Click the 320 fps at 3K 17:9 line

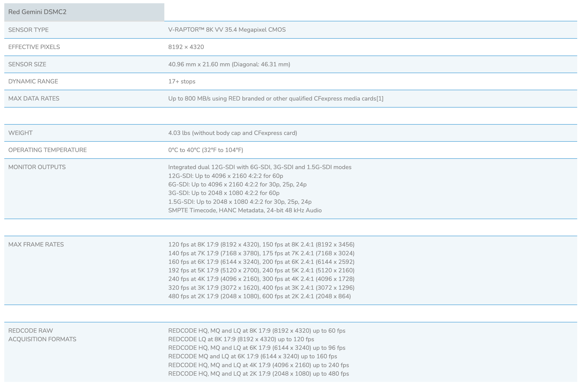pyautogui.click(x=261, y=288)
